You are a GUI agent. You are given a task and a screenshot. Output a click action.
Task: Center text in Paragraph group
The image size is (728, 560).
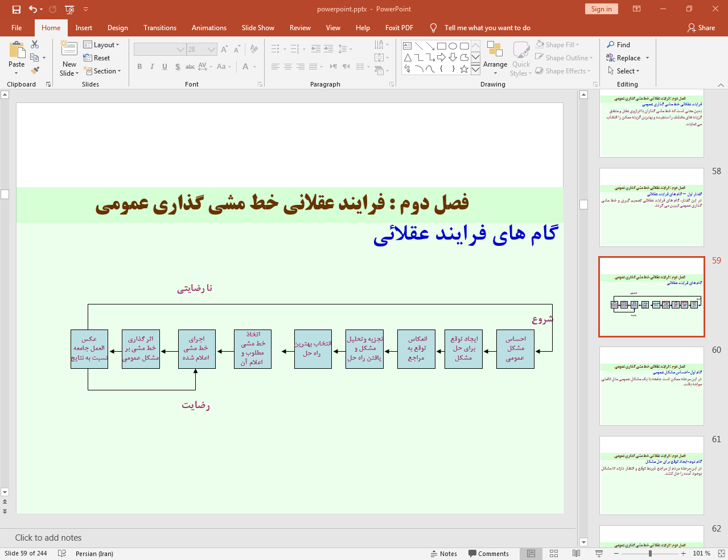(x=287, y=67)
